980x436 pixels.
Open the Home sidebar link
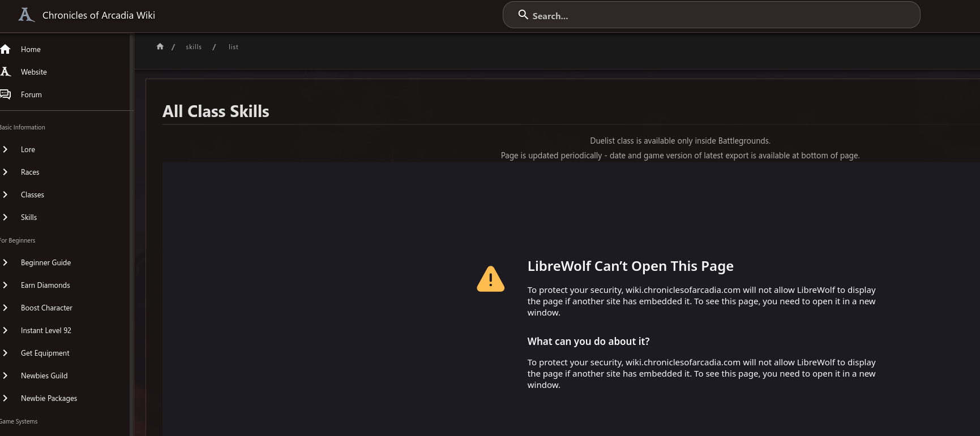coord(31,49)
